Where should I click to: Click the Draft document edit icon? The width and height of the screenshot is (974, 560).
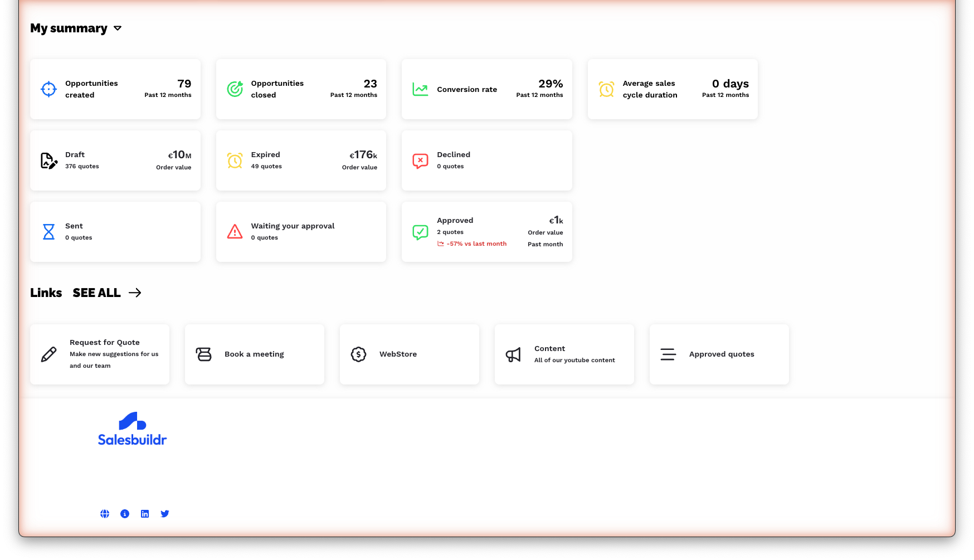click(49, 160)
